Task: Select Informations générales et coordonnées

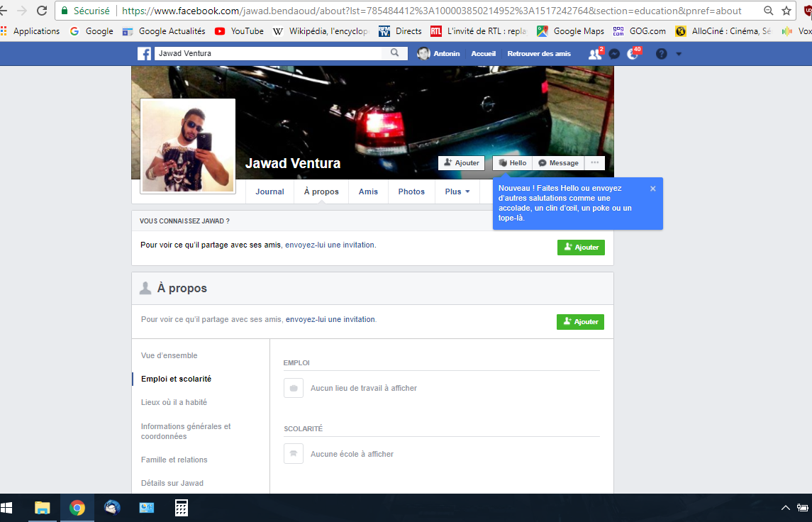Action: pos(186,431)
